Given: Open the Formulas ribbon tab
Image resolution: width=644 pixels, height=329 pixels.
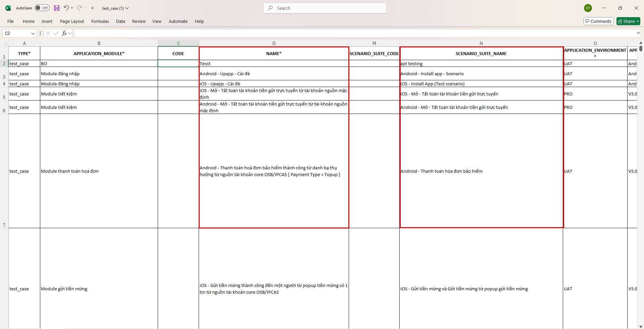Looking at the screenshot, I should (x=100, y=21).
